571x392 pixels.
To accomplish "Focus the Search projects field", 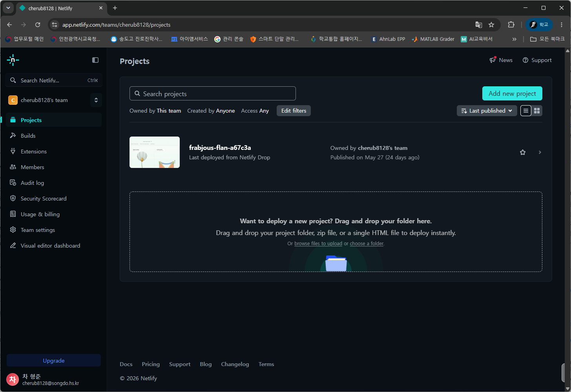I will point(213,93).
